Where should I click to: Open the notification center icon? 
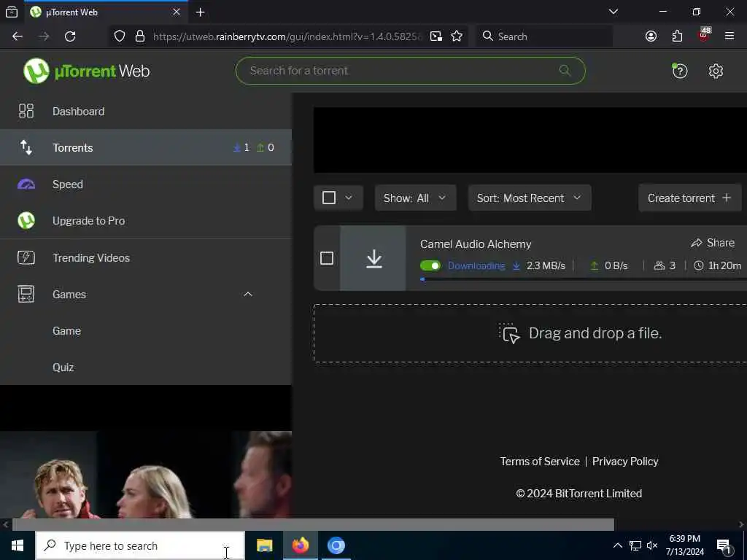click(724, 547)
